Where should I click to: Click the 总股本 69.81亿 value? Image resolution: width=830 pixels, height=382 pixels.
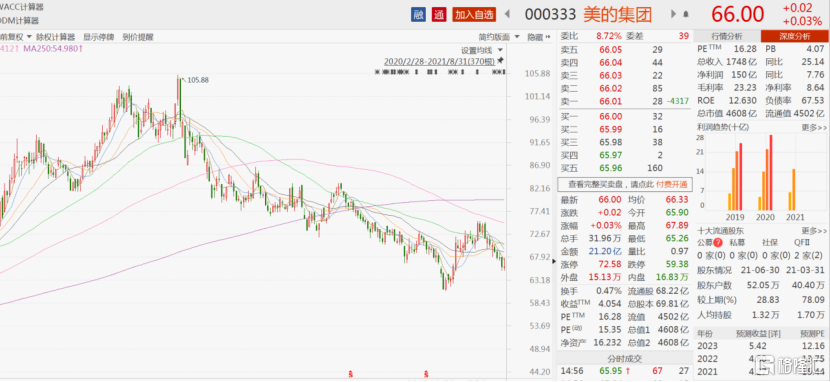(x=673, y=304)
